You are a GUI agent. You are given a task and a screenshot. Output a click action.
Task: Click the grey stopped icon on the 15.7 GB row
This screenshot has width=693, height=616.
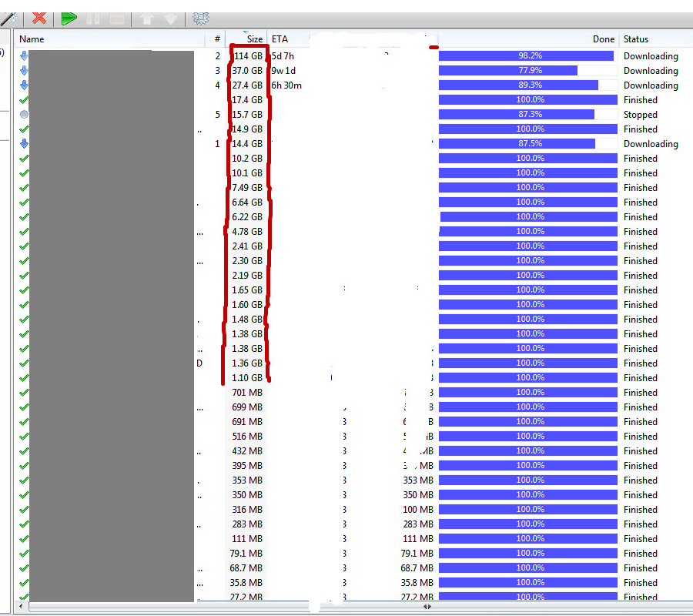[x=25, y=115]
